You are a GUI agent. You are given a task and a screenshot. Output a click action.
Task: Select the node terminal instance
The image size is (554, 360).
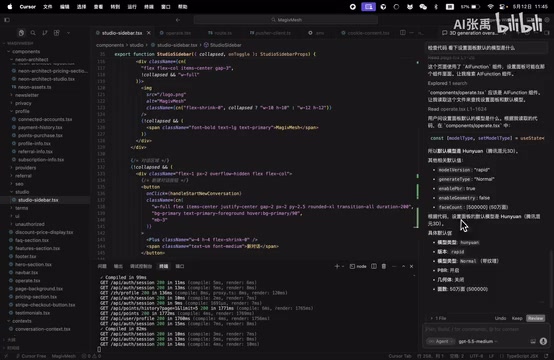tap(358, 266)
